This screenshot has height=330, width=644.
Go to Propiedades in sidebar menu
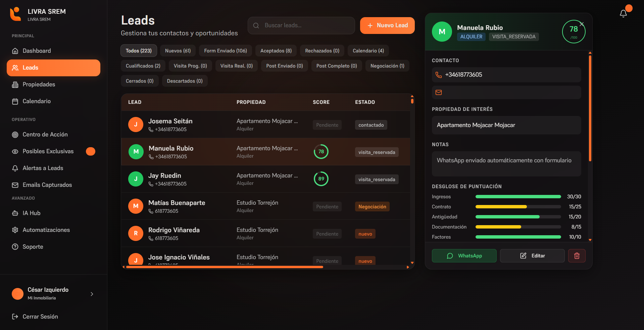(x=39, y=84)
